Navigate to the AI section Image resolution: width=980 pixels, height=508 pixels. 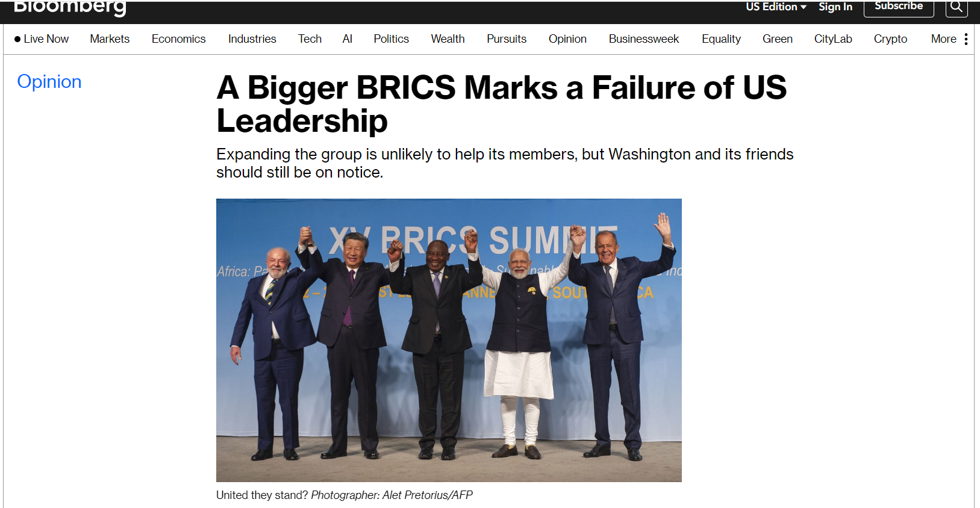347,39
